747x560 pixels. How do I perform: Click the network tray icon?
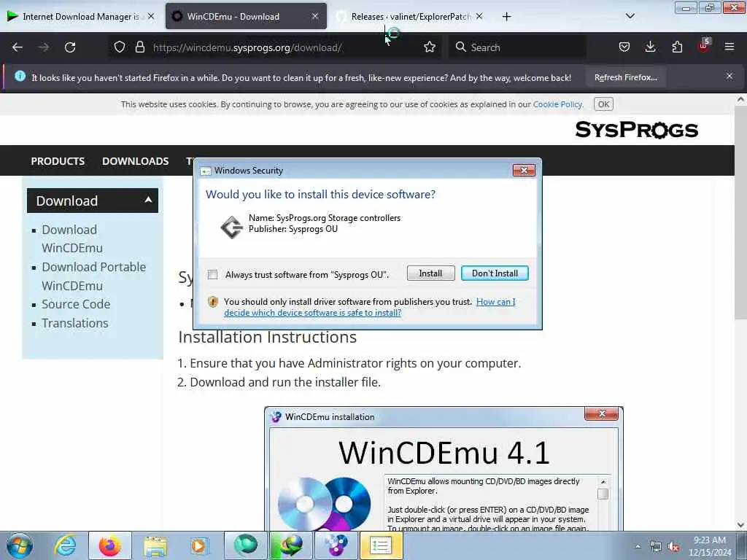click(656, 547)
